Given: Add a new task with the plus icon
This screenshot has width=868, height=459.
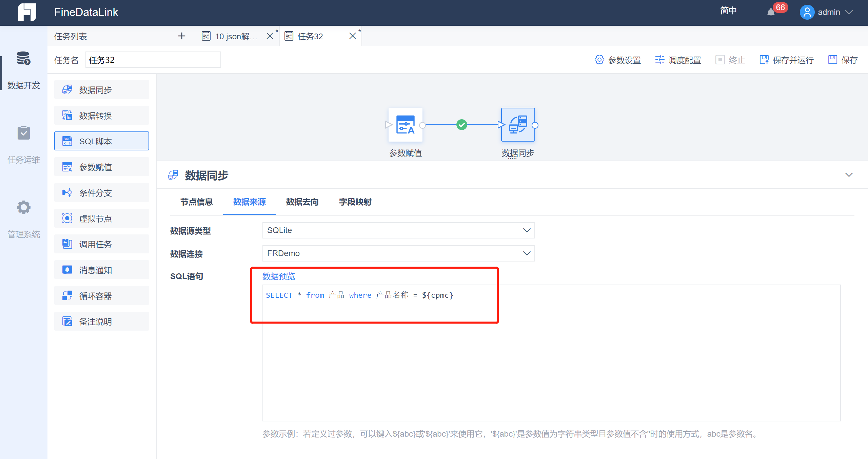Looking at the screenshot, I should click(182, 36).
